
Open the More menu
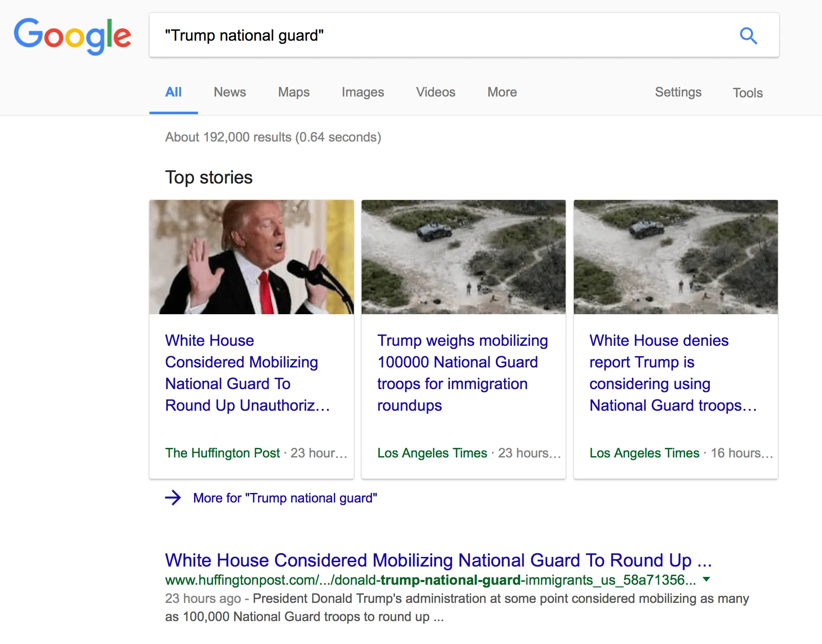click(x=502, y=92)
